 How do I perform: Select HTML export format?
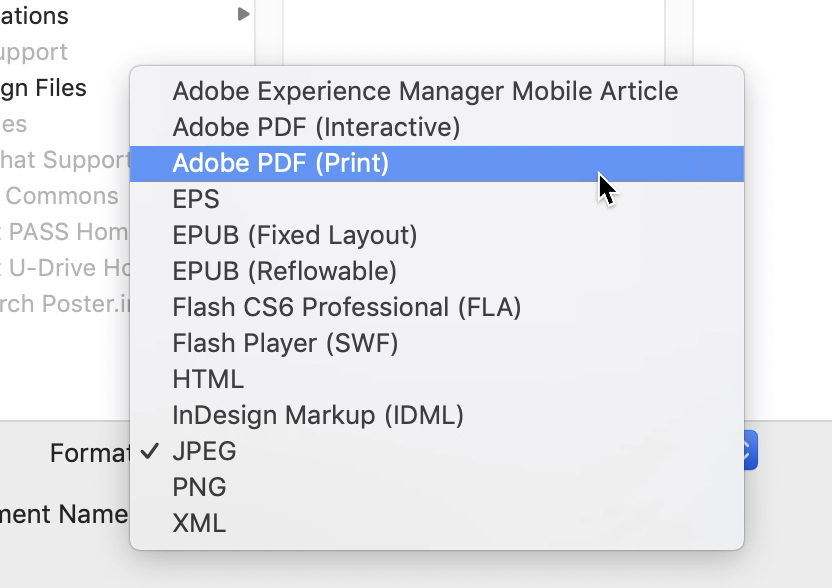pos(437,379)
